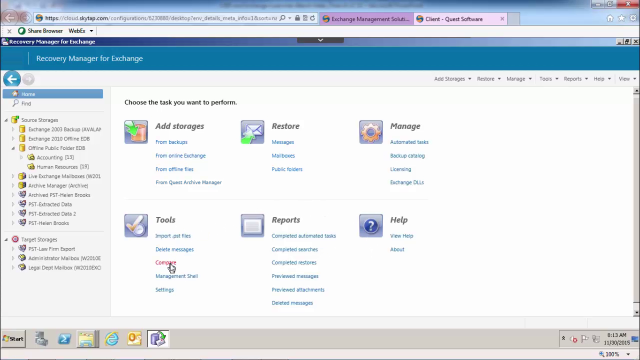This screenshot has height=360, width=640.
Task: Click the Management Shell link
Action: pyautogui.click(x=176, y=276)
